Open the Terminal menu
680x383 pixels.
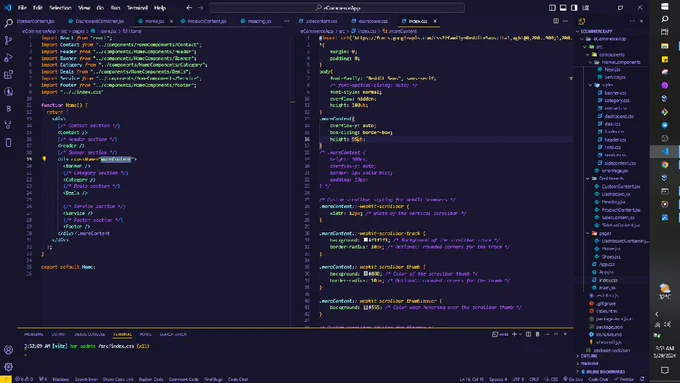pos(137,7)
